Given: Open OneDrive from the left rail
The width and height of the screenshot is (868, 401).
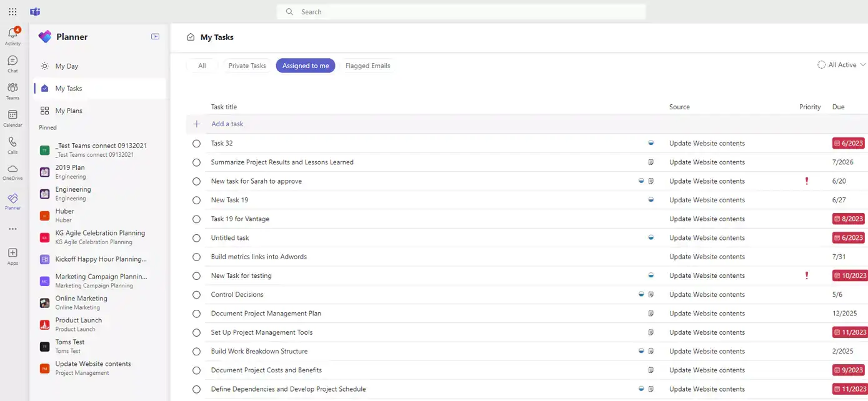Looking at the screenshot, I should (x=12, y=169).
